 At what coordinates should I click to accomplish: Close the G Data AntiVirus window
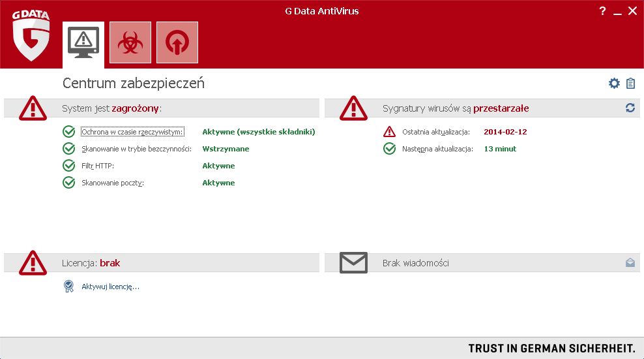coord(632,11)
